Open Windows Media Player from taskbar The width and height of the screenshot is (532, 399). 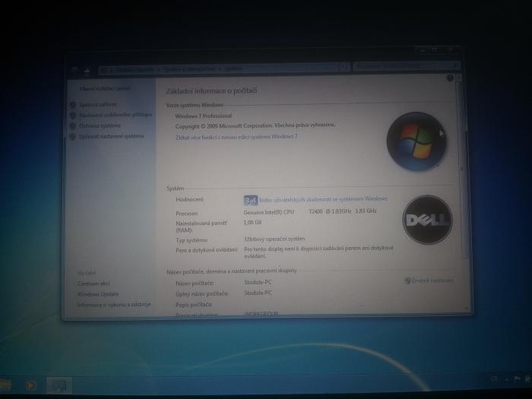click(31, 385)
